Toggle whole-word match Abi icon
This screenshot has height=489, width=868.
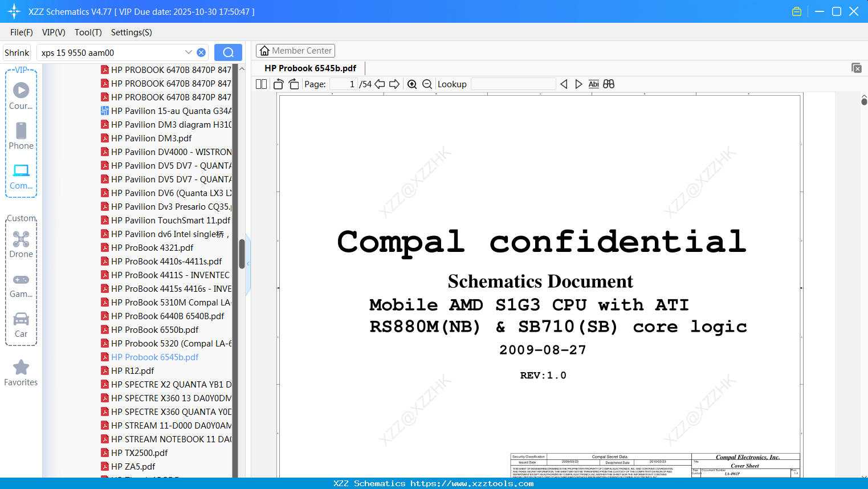point(593,84)
